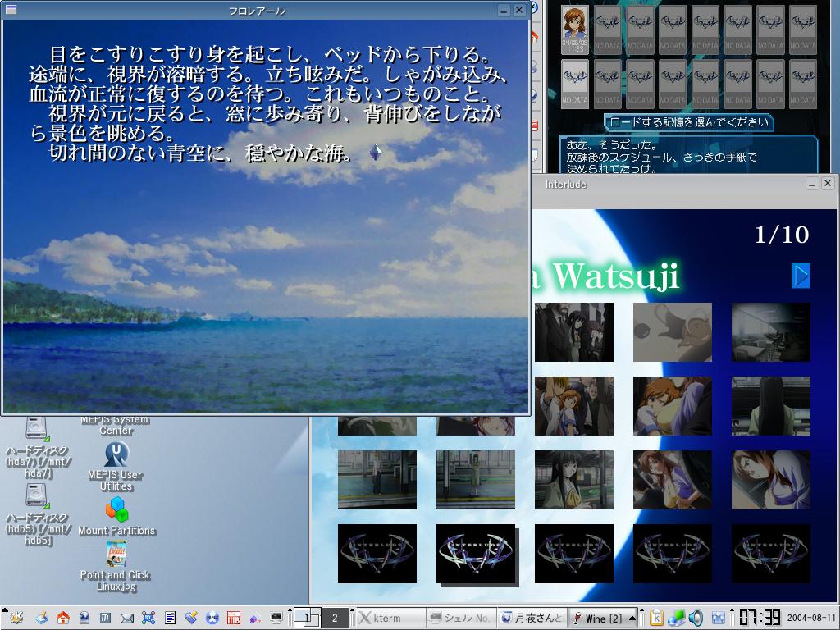Click the Interlude window title bar text
The image size is (840, 630).
(566, 185)
